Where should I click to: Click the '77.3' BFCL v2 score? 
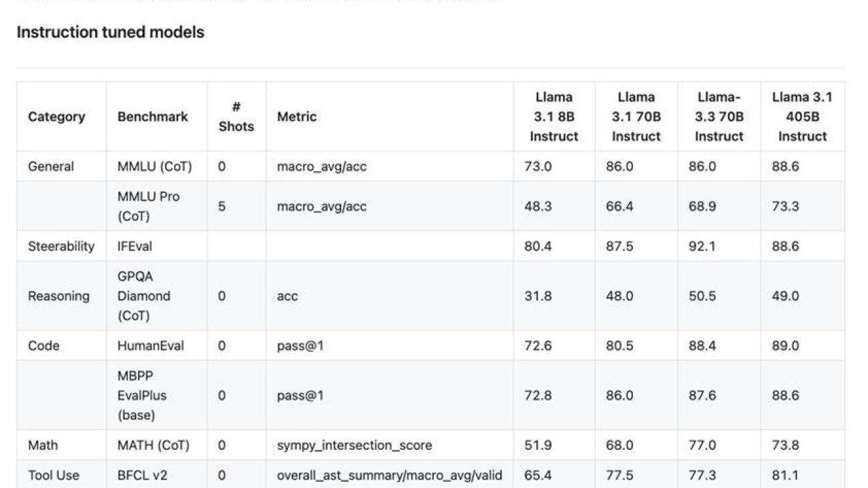(702, 475)
